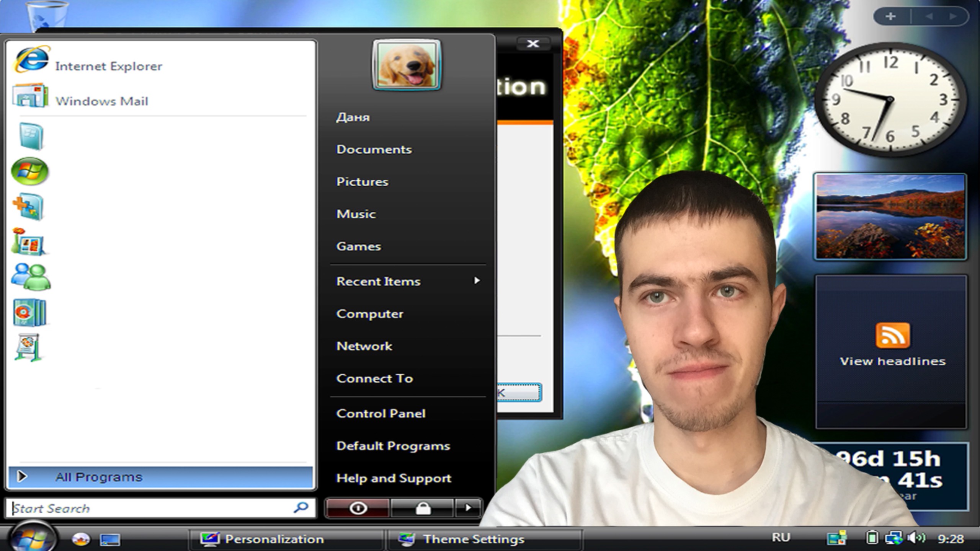
Task: Open the Даня user folder
Action: tap(353, 117)
